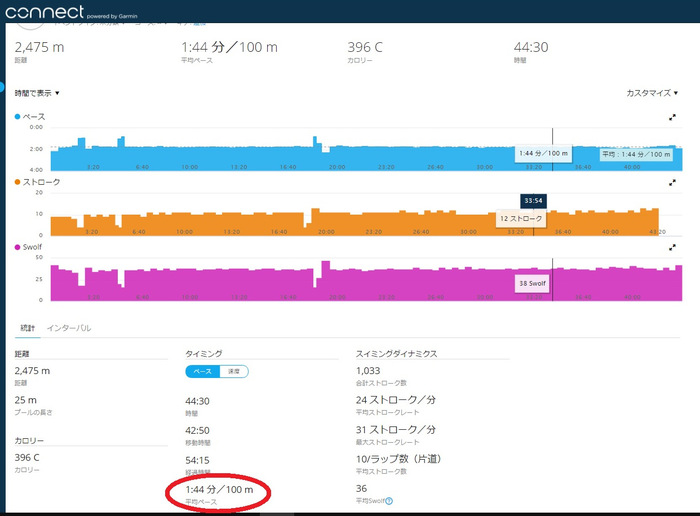700x516 pixels.
Task: Switch to the インターバル tab
Action: coord(69,328)
